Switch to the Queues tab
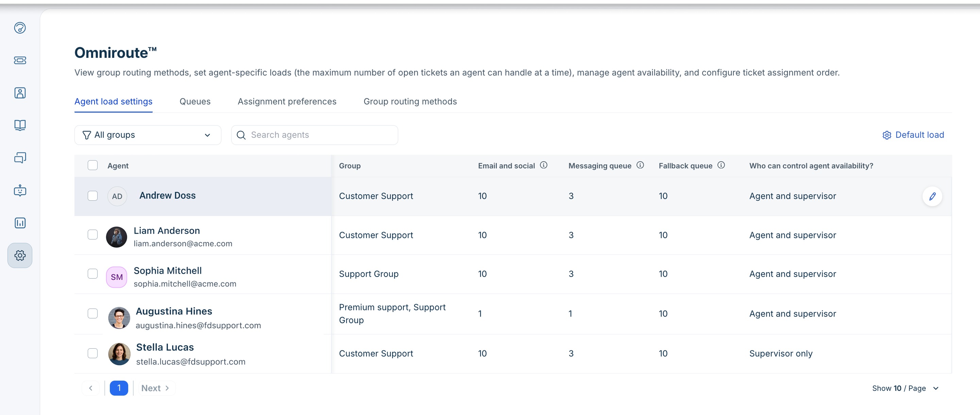Viewport: 980px width, 415px height. click(x=195, y=101)
